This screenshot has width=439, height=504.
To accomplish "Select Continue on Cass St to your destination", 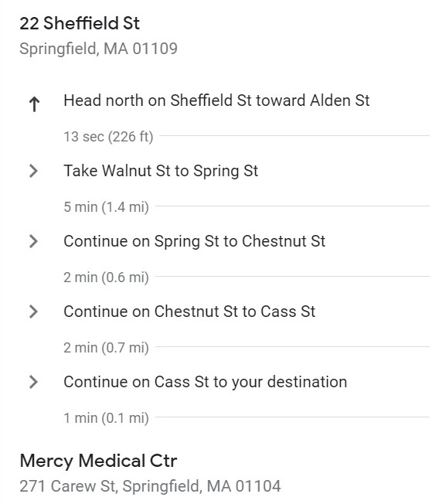I will click(x=206, y=382).
